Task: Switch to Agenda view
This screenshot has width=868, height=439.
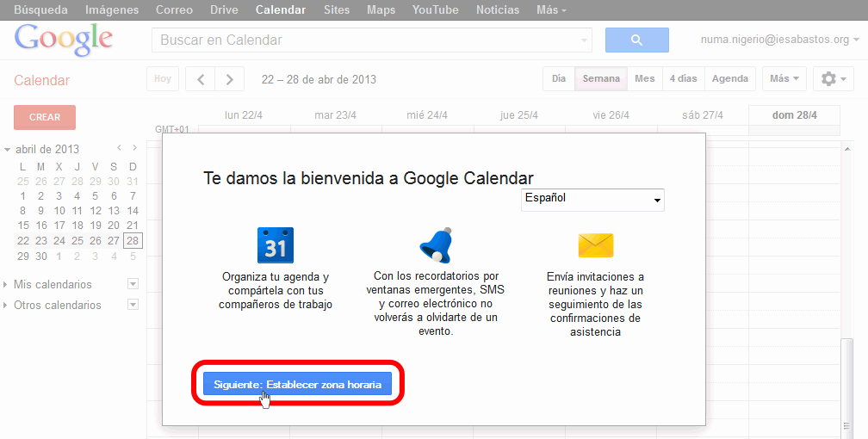Action: pyautogui.click(x=730, y=78)
